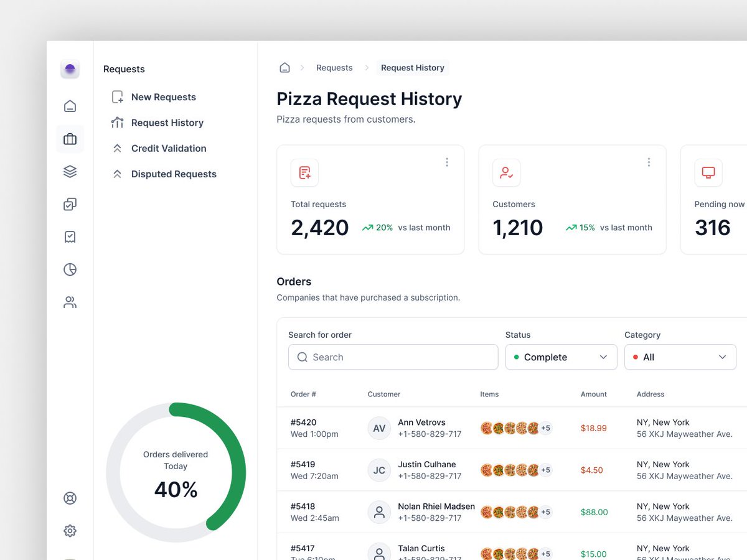Click the 15% vs last month indicator
Image resolution: width=747 pixels, height=560 pixels.
click(609, 228)
